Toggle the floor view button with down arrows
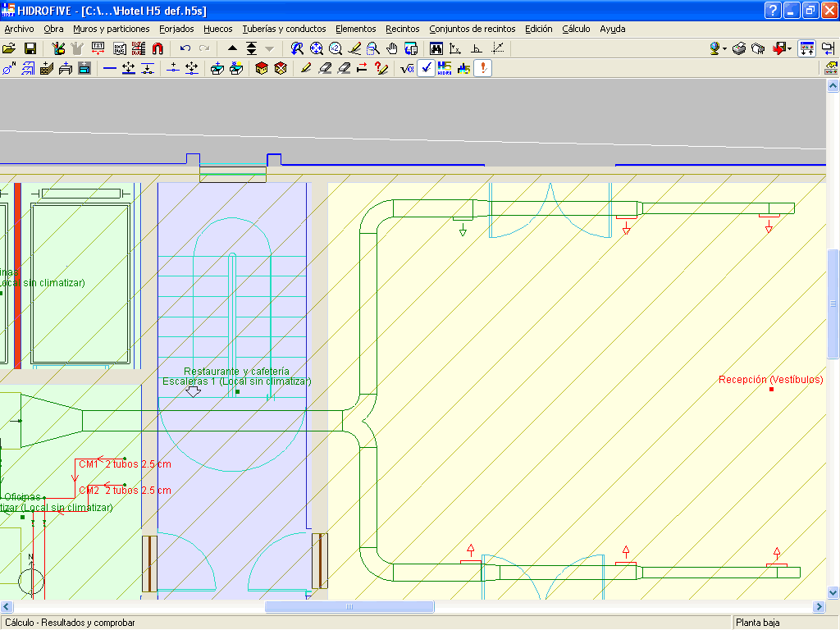 point(806,48)
